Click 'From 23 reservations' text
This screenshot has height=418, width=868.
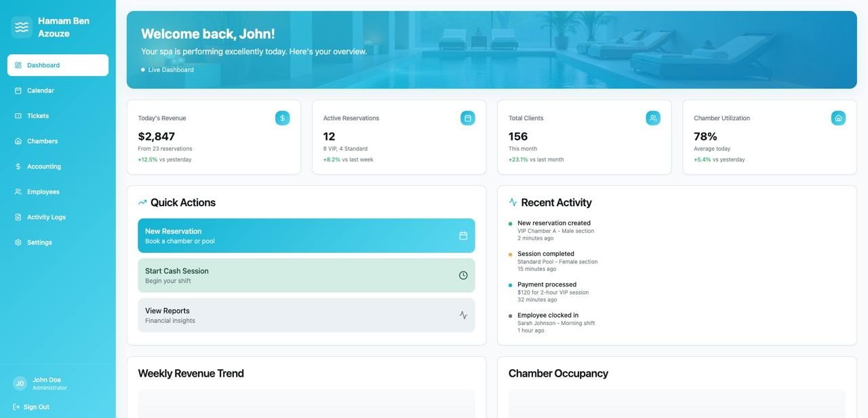tap(165, 149)
